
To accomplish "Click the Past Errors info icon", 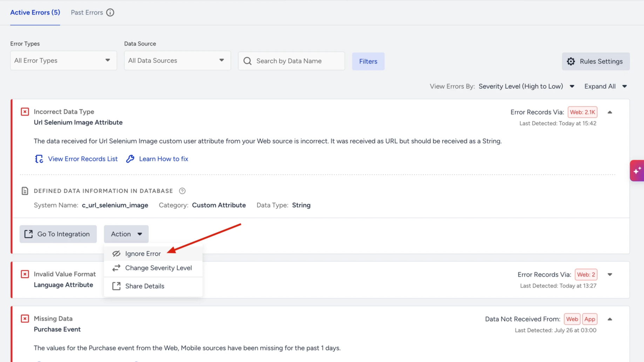I will pyautogui.click(x=110, y=13).
